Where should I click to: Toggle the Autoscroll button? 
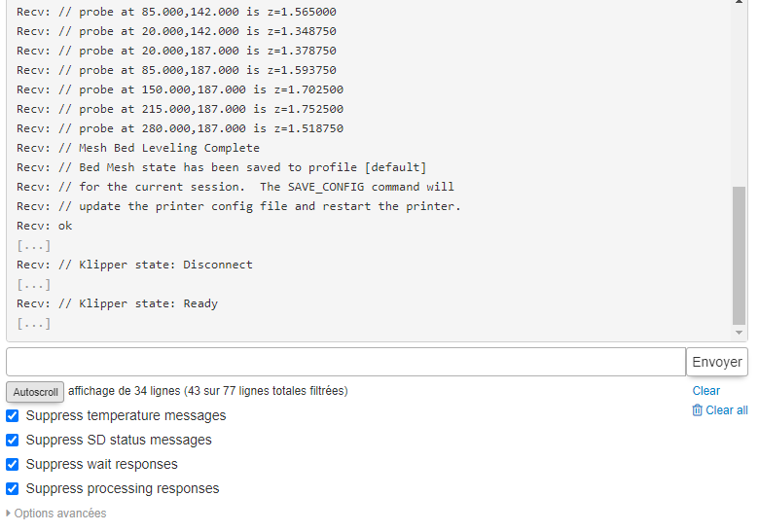[x=35, y=392]
